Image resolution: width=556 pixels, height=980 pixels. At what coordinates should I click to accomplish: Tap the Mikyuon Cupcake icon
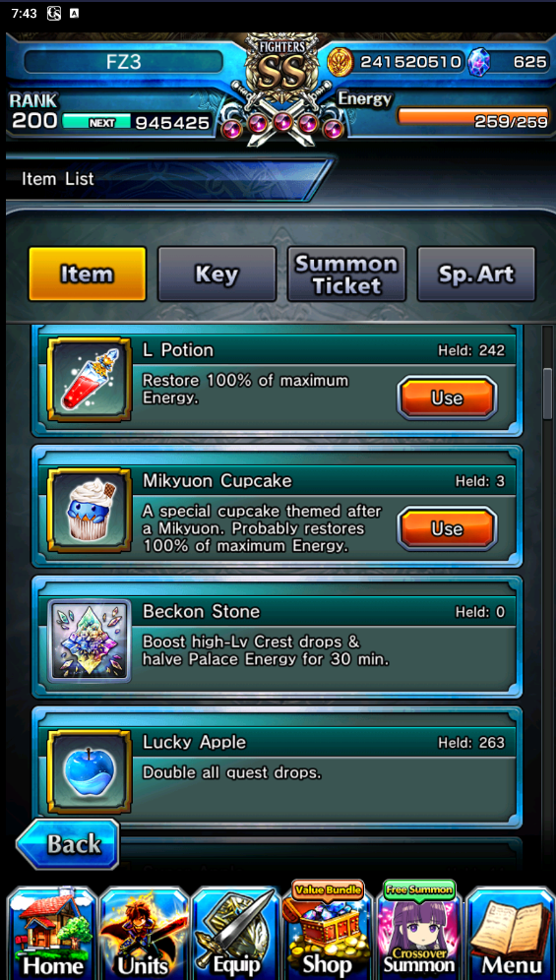(90, 510)
